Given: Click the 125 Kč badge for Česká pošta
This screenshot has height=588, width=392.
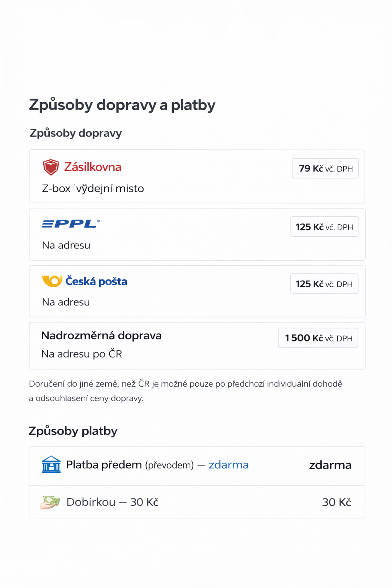Looking at the screenshot, I should coord(324,284).
